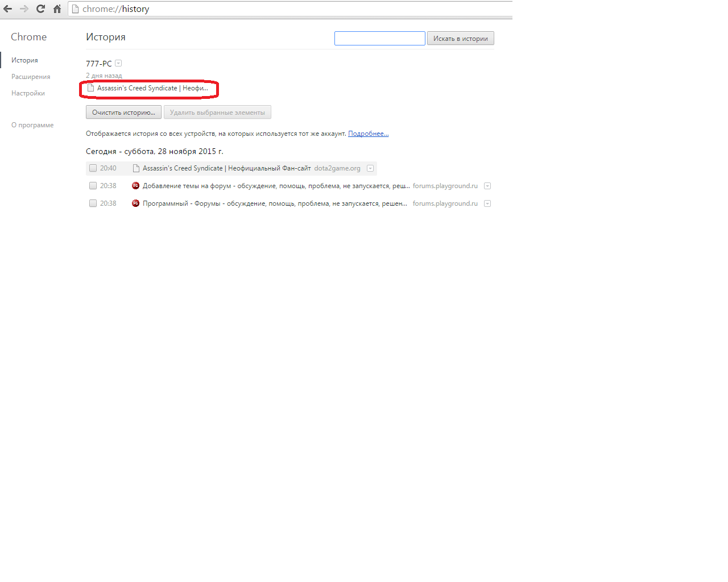
Task: Click 'Очистить историю...' button
Action: point(123,113)
